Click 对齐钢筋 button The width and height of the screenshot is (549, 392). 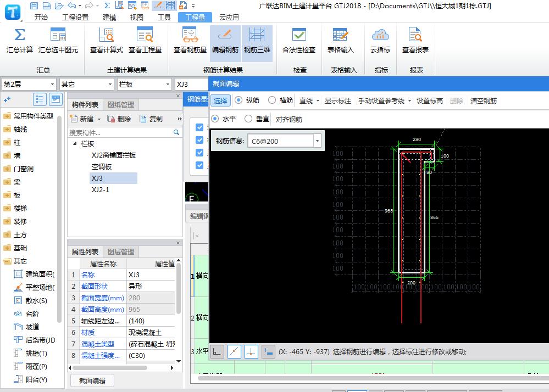(x=289, y=119)
